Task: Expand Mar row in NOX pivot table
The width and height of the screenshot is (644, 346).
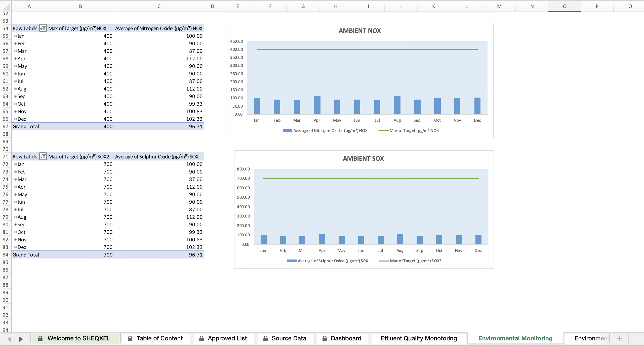Action: click(x=15, y=51)
